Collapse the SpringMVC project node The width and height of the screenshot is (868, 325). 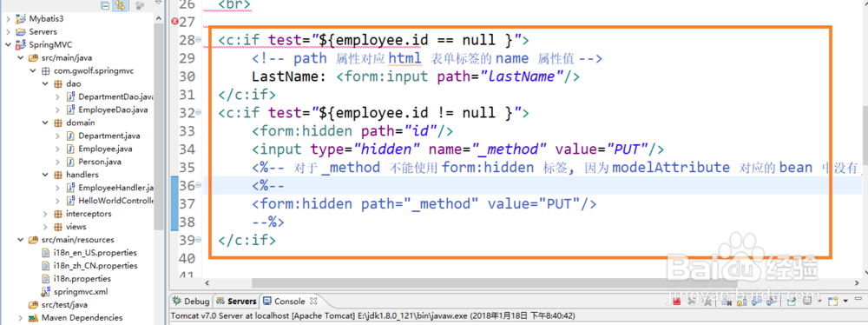(x=8, y=45)
